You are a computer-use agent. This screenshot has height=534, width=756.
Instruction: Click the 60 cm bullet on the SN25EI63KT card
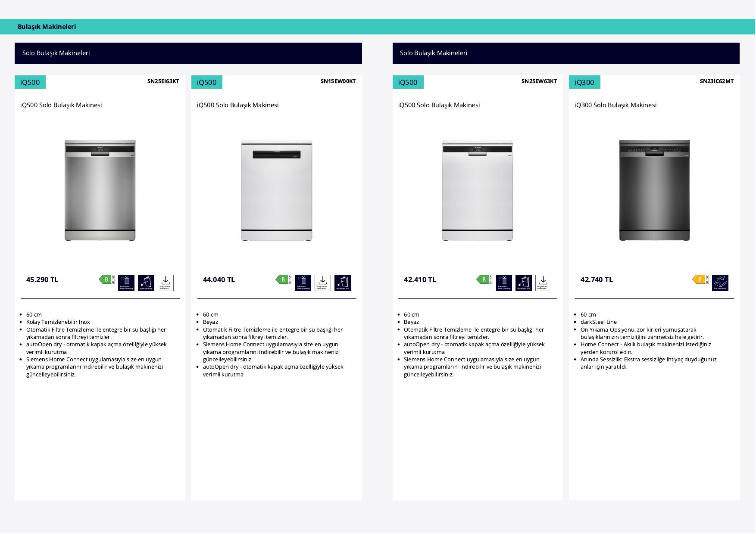(34, 315)
